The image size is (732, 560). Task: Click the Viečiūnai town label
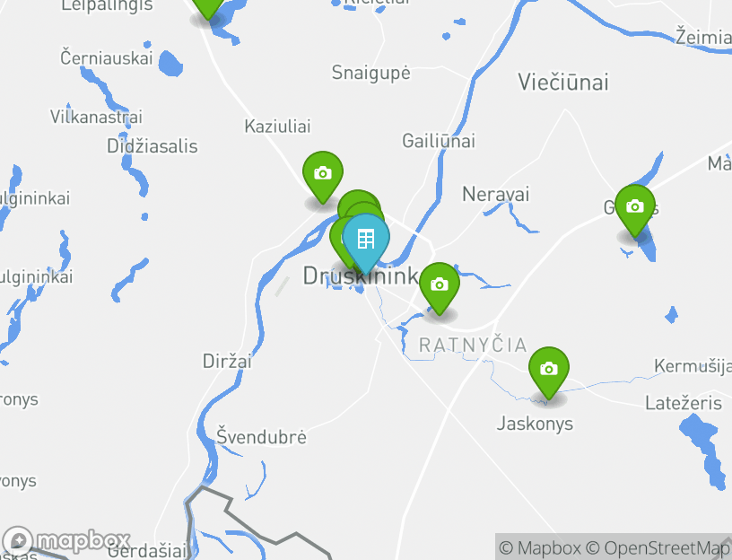point(563,83)
